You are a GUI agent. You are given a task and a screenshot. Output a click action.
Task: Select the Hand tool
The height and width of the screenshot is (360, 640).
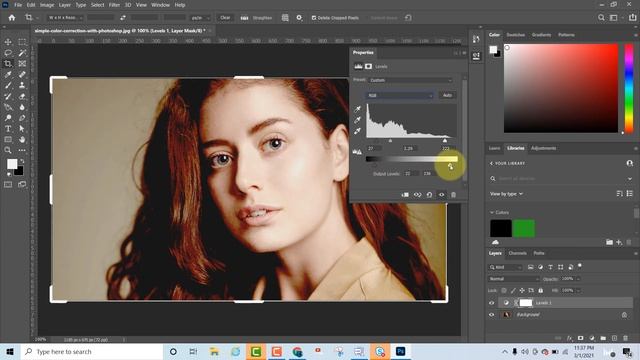click(22, 140)
